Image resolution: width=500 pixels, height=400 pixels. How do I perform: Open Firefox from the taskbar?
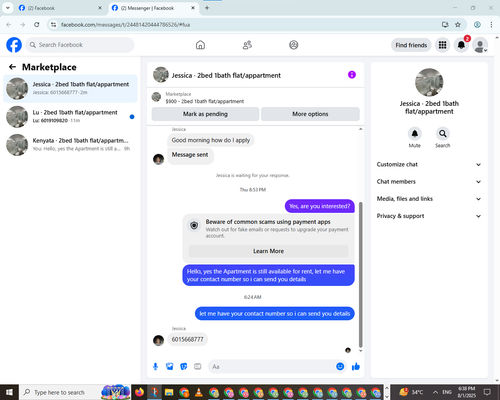[x=139, y=392]
